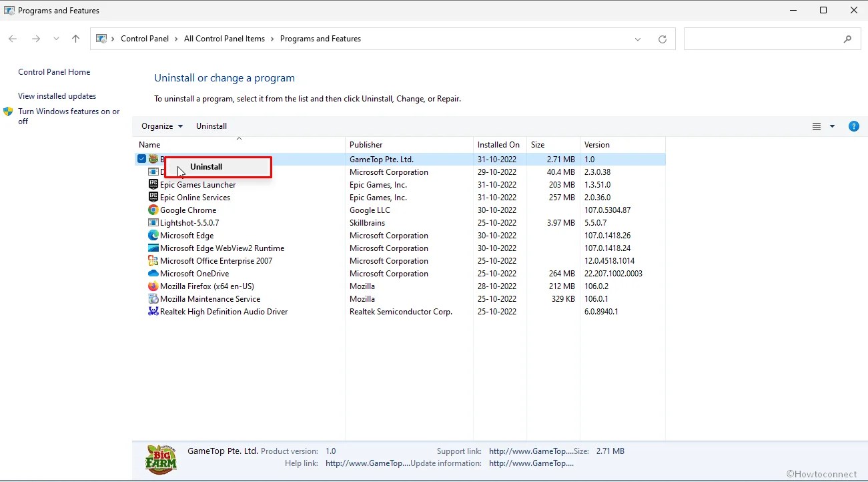Click All Control Panel Items in the breadcrumb
The image size is (868, 482).
(x=224, y=38)
